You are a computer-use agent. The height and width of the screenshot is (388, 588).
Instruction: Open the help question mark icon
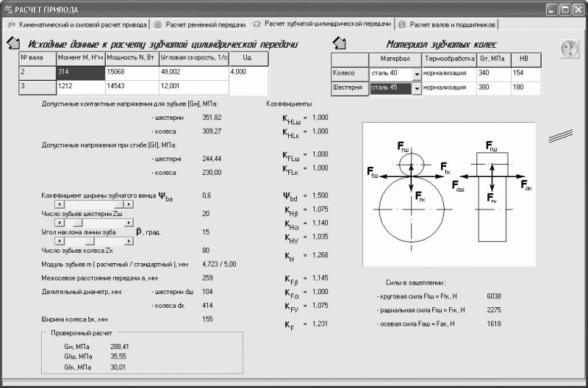click(x=570, y=48)
